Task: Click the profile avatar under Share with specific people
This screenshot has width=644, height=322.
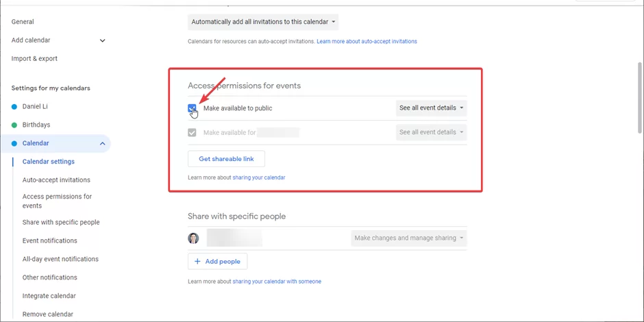Action: (193, 238)
